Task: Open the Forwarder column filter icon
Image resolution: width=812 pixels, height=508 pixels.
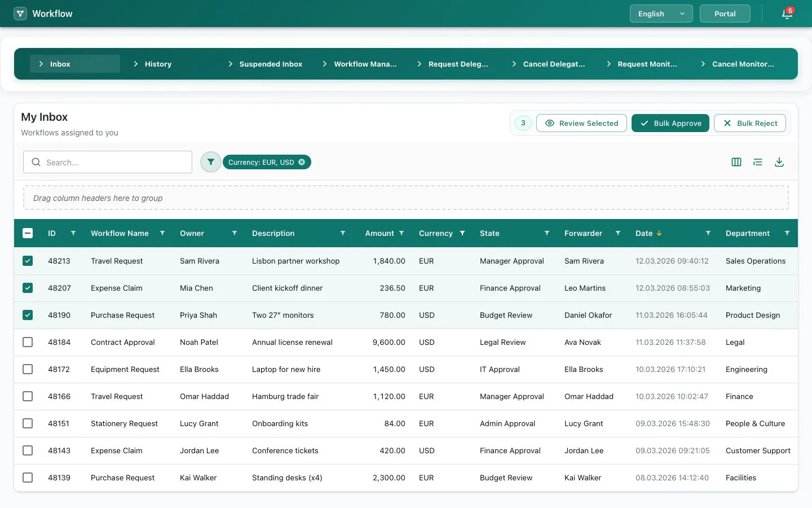Action: tap(618, 233)
